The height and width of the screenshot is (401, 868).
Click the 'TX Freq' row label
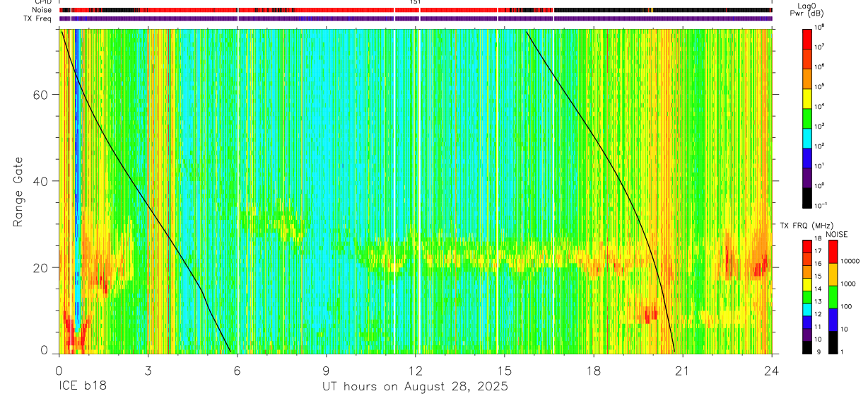[x=37, y=18]
